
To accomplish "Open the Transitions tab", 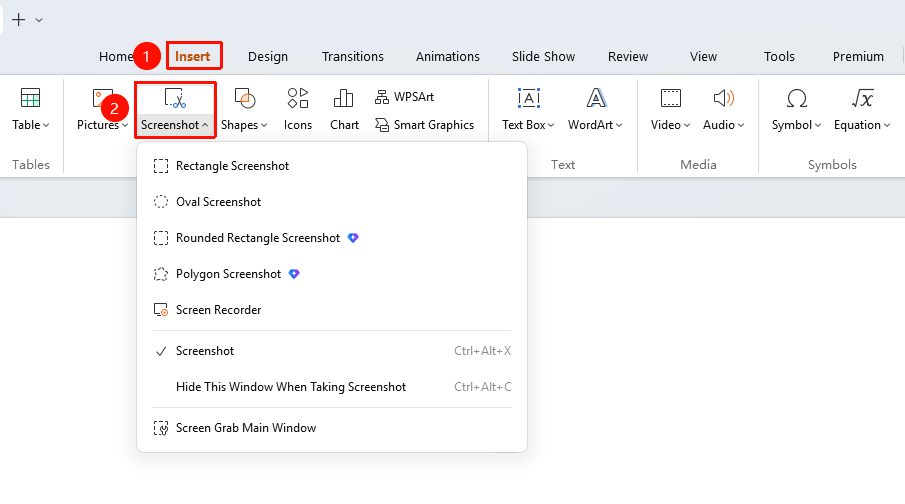I will click(x=353, y=57).
